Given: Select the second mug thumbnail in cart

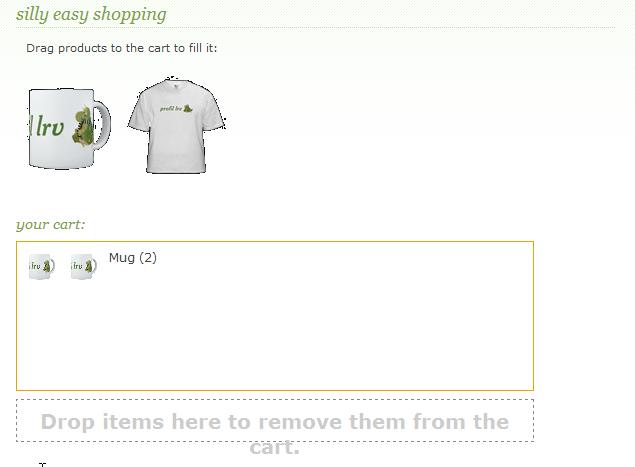Looking at the screenshot, I should [84, 266].
